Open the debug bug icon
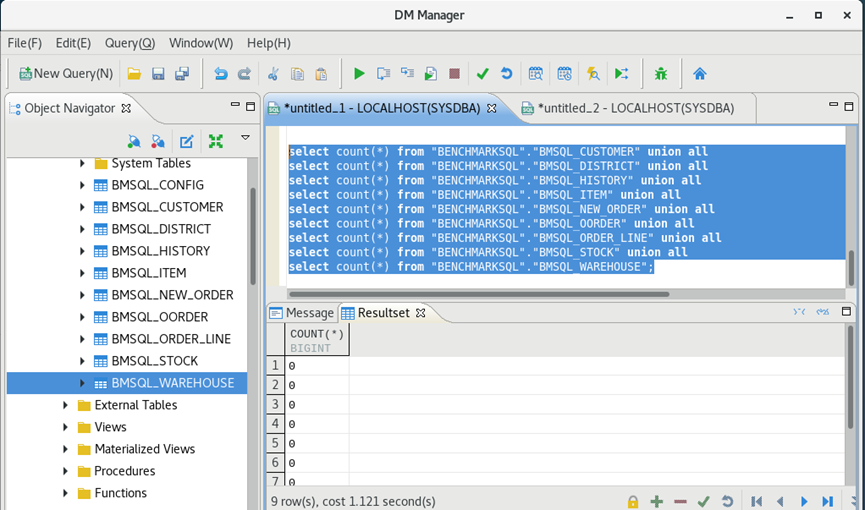865x510 pixels. (x=661, y=73)
